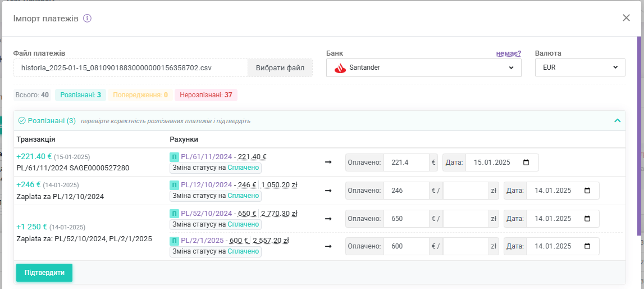Click the status change tag under PL/61/11/2024

[216, 168]
